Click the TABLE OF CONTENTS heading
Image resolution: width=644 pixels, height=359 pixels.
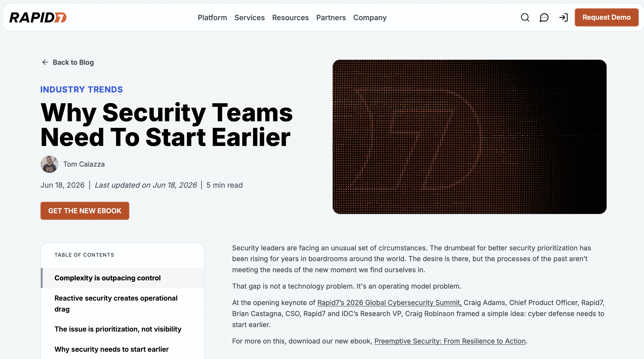click(x=84, y=255)
